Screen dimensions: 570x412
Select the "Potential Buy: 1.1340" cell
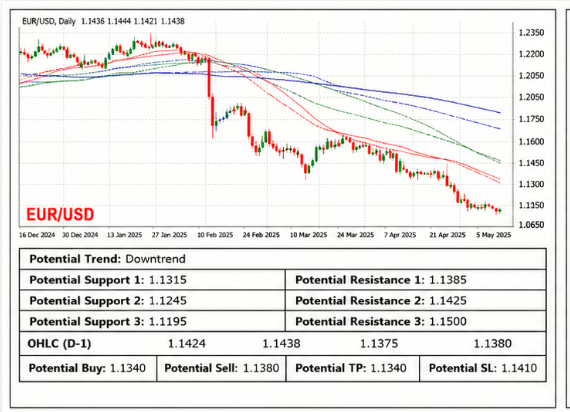tap(88, 368)
